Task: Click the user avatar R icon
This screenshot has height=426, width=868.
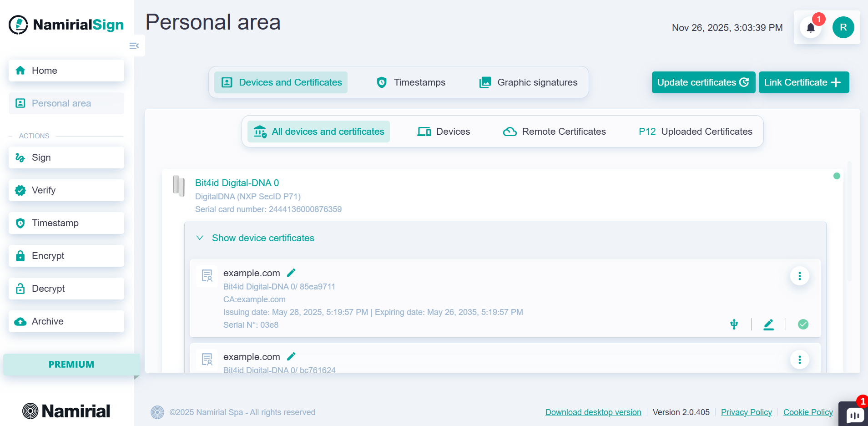Action: pyautogui.click(x=843, y=27)
